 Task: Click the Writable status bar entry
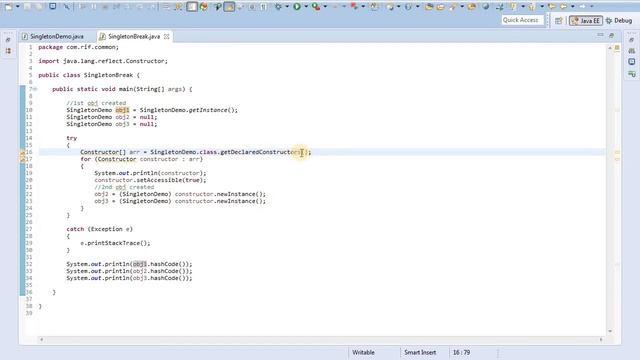click(363, 352)
